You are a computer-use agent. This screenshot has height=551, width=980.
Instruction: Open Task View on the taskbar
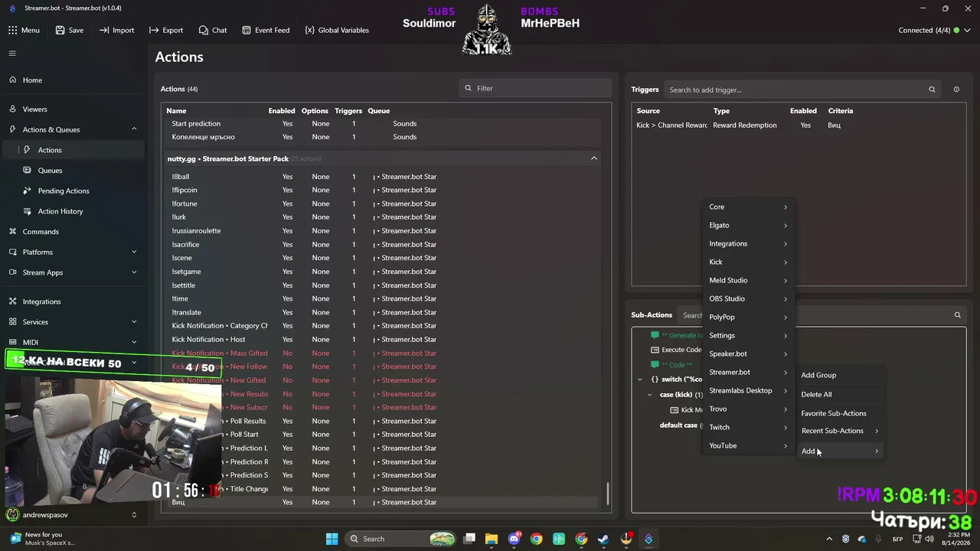coord(469,539)
